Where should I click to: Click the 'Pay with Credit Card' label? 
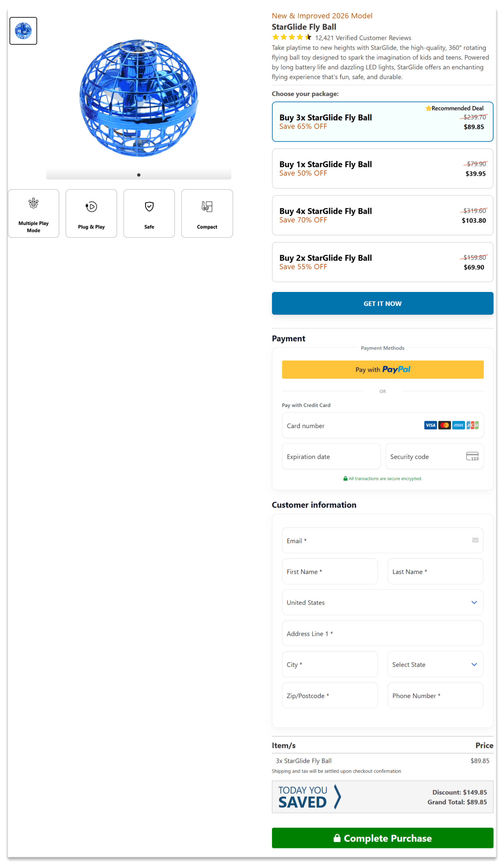pyautogui.click(x=306, y=405)
